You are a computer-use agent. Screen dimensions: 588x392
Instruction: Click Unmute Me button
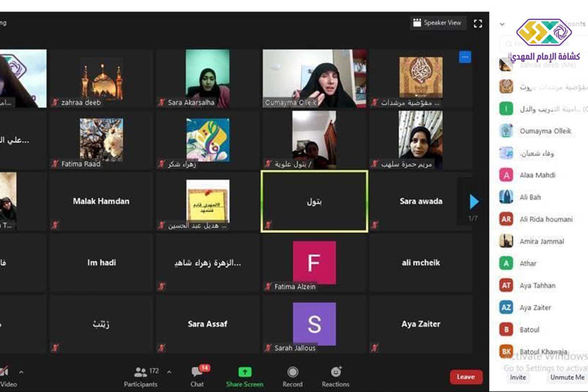point(567,377)
